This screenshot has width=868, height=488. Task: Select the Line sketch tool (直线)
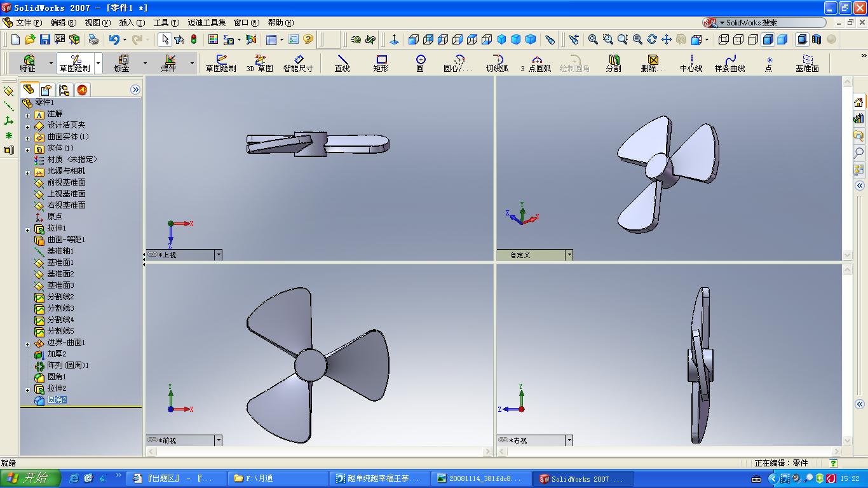342,64
